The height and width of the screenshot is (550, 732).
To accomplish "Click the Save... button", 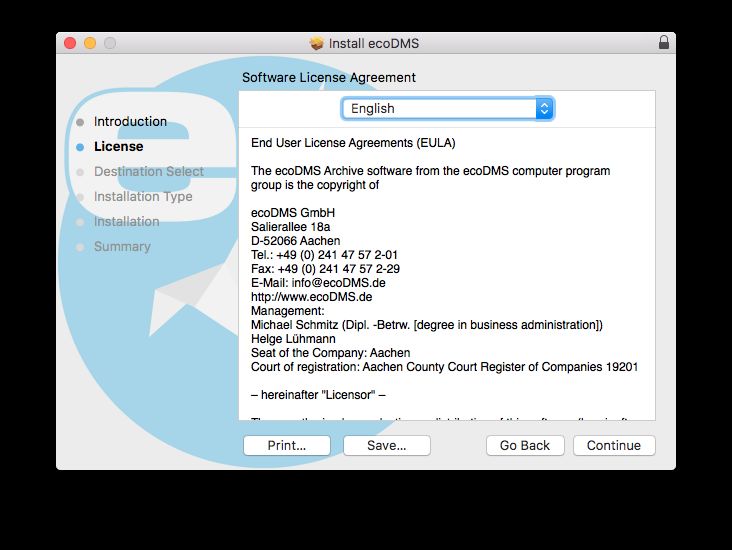I will pyautogui.click(x=387, y=445).
